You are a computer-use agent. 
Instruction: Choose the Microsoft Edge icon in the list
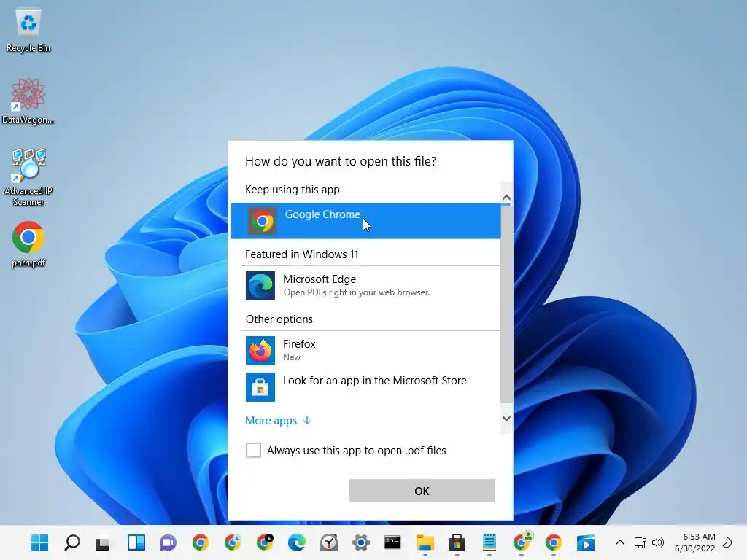(260, 286)
